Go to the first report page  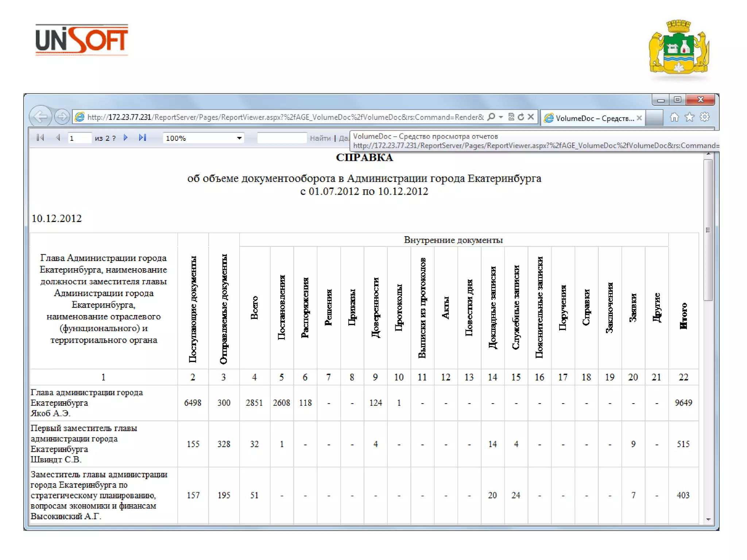point(40,138)
